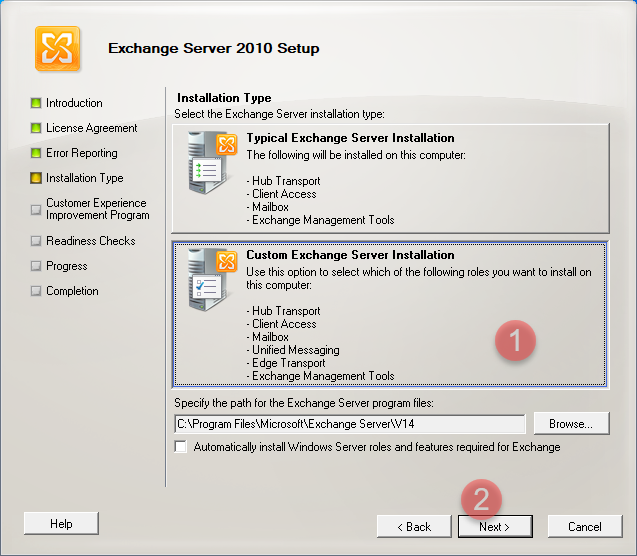Choose Typical Exchange Server Installation option

coord(390,179)
